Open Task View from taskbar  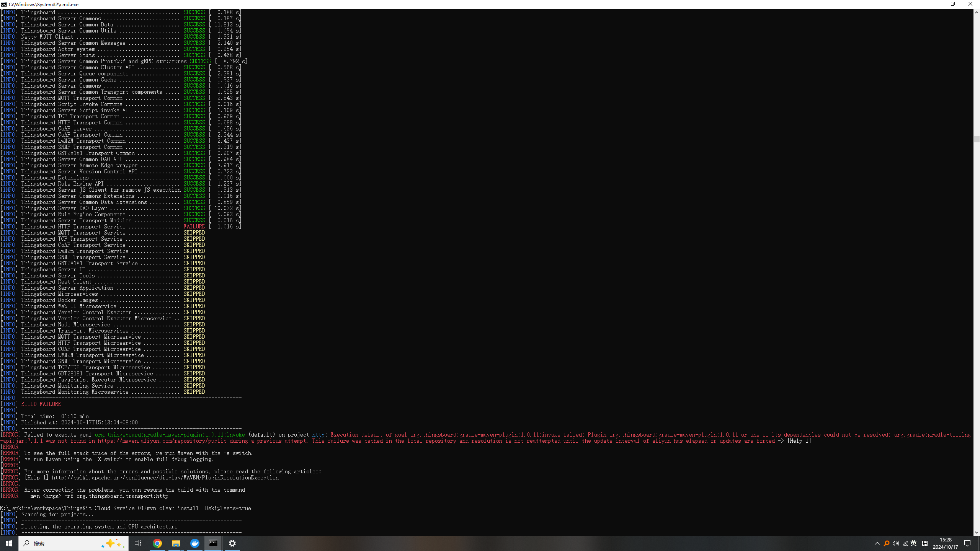click(x=138, y=543)
